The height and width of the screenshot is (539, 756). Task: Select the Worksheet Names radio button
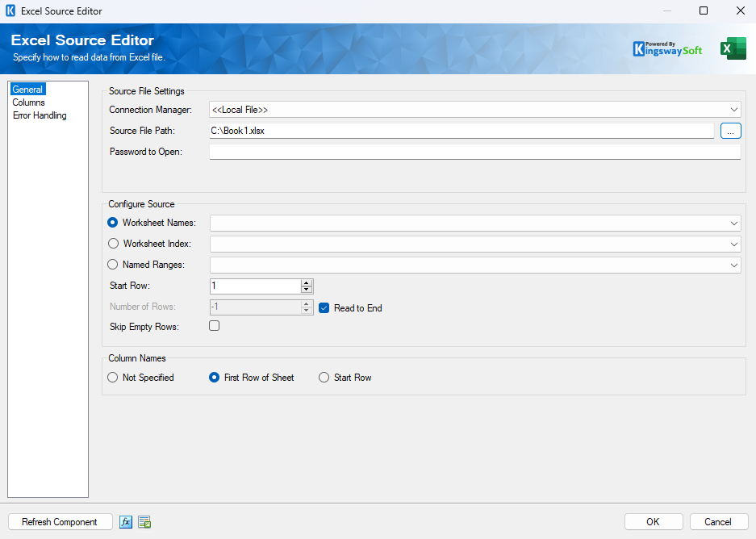tap(113, 223)
